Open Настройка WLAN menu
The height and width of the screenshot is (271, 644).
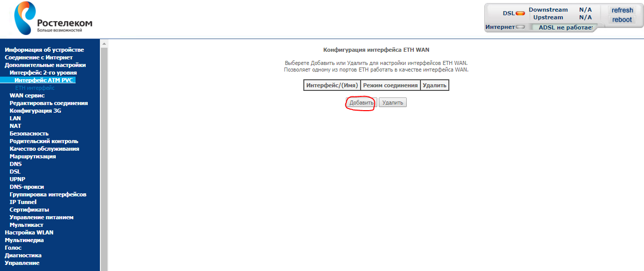point(29,232)
